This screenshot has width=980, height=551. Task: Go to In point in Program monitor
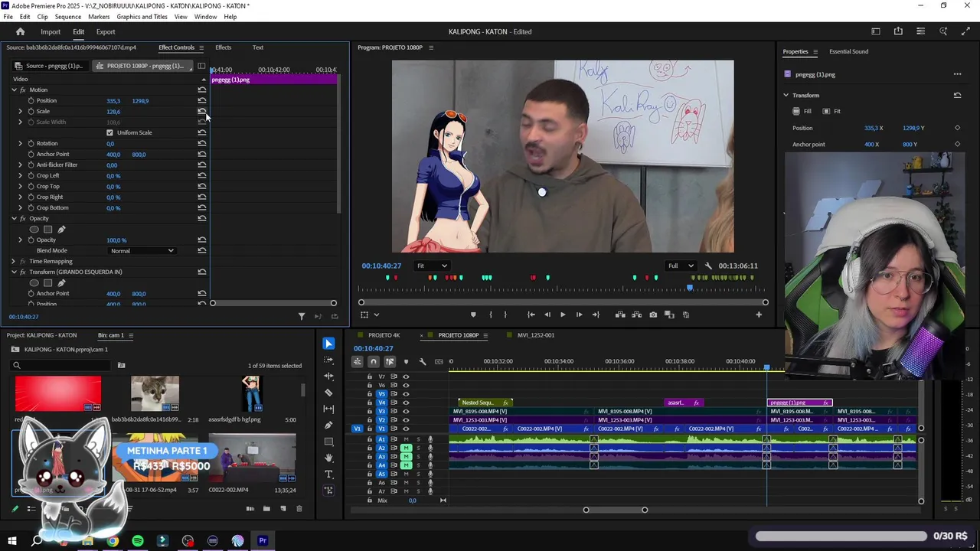pos(531,315)
